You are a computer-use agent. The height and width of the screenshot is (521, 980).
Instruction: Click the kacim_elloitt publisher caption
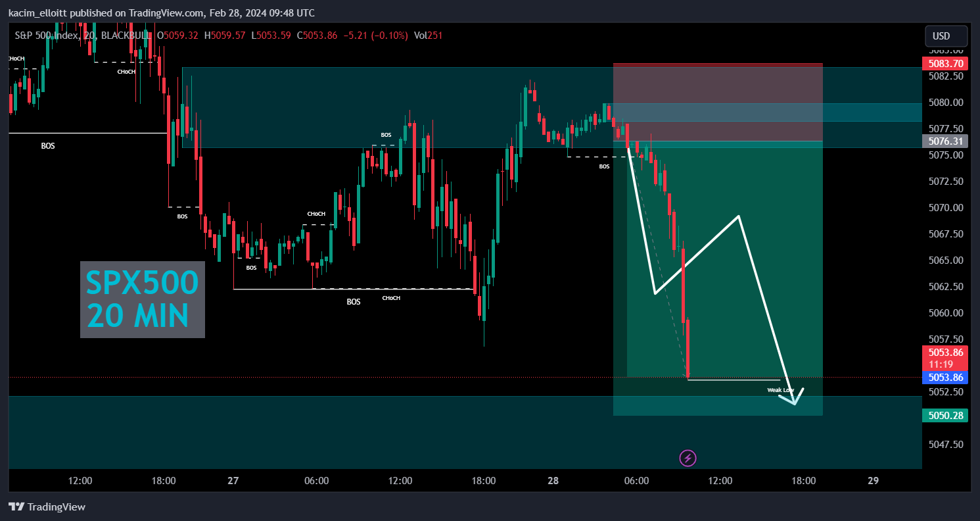click(162, 13)
